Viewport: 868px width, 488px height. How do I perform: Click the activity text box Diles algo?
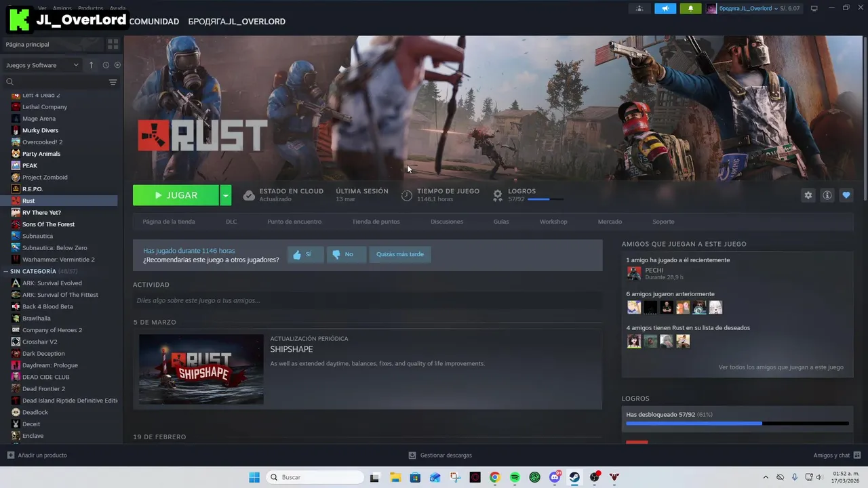368,300
